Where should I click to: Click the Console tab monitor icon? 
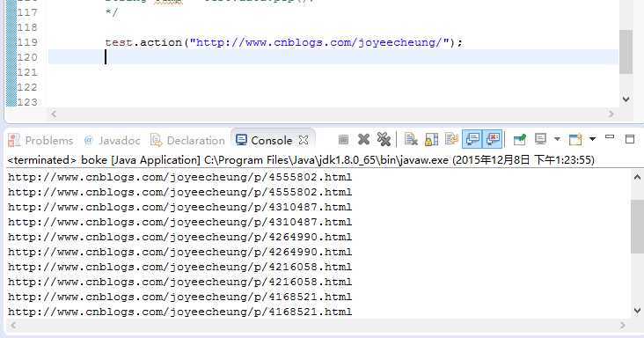(241, 140)
